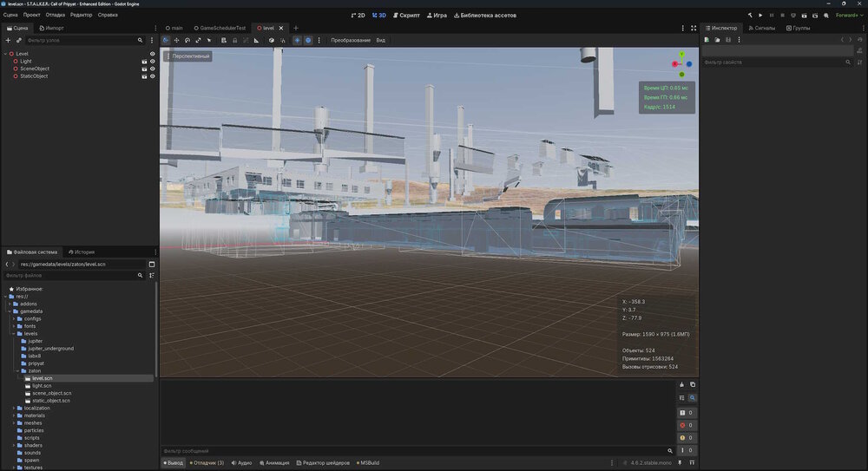This screenshot has height=471, width=868.
Task: Open the Forward+ renderer dropdown
Action: 849,16
